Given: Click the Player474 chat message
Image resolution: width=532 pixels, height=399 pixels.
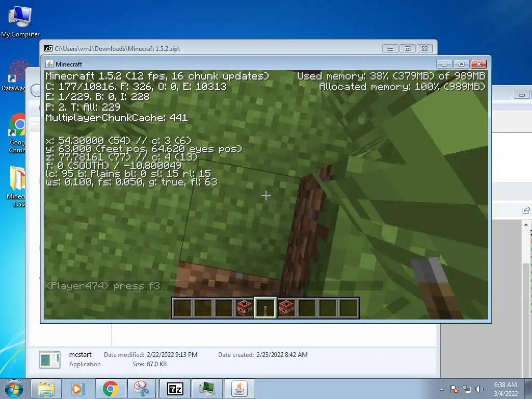Looking at the screenshot, I should [103, 286].
